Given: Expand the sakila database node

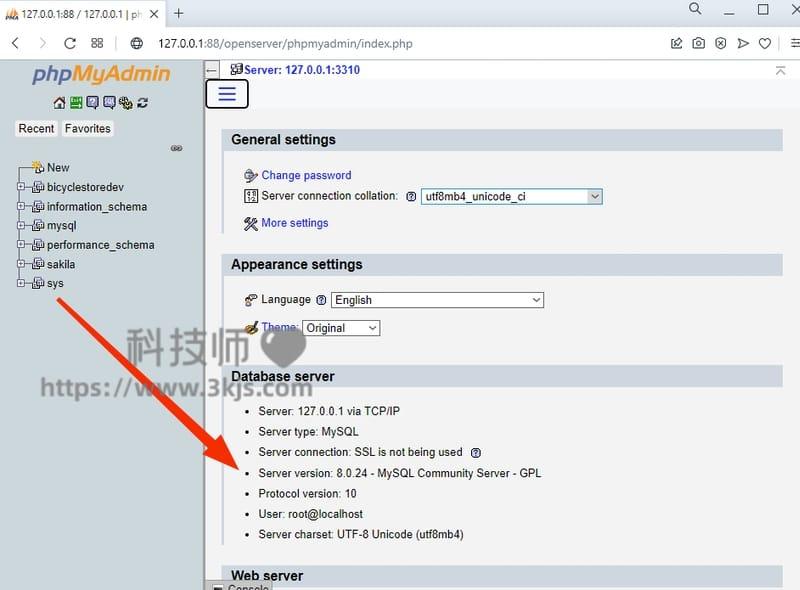Looking at the screenshot, I should 21,263.
